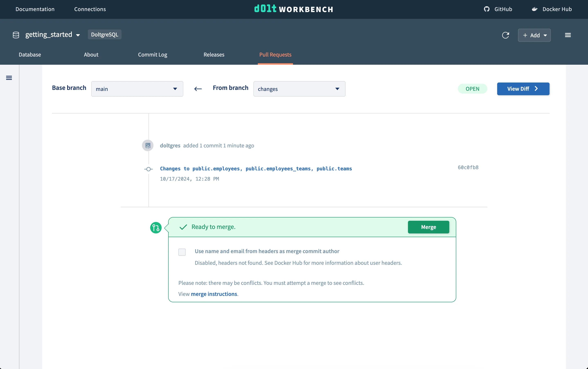The image size is (588, 369).
Task: Refresh the database view
Action: click(506, 35)
